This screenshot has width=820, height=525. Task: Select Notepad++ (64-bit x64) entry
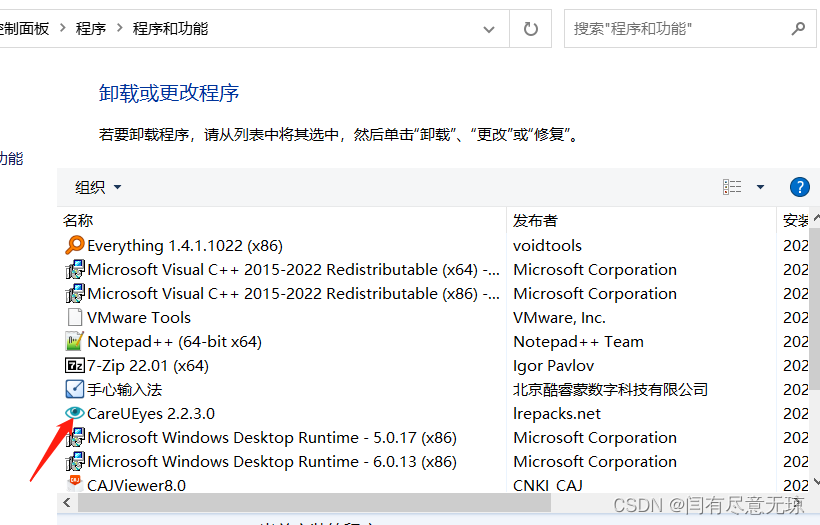pos(174,341)
